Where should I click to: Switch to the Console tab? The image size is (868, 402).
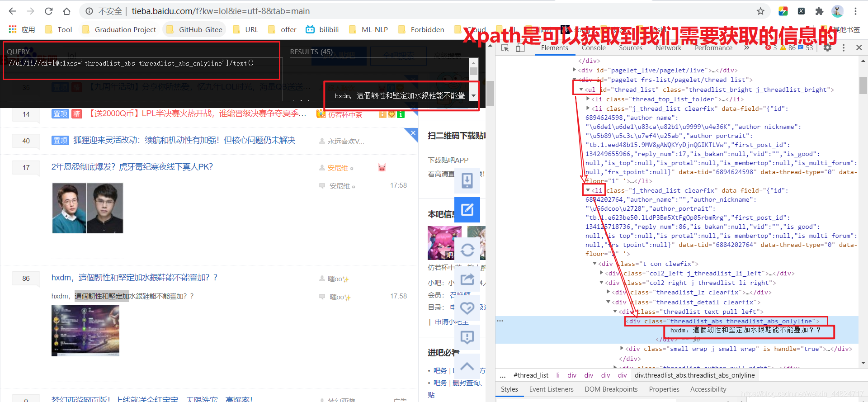point(594,48)
